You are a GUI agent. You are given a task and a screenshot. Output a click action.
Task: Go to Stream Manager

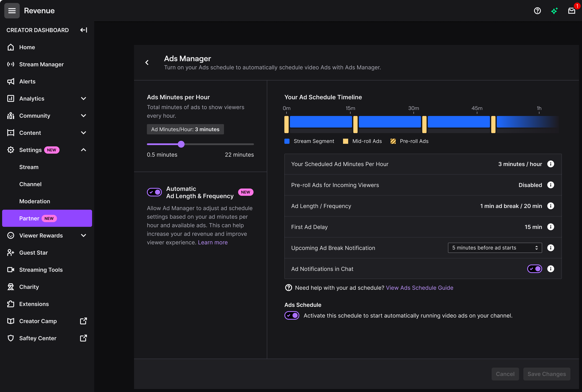tap(41, 64)
